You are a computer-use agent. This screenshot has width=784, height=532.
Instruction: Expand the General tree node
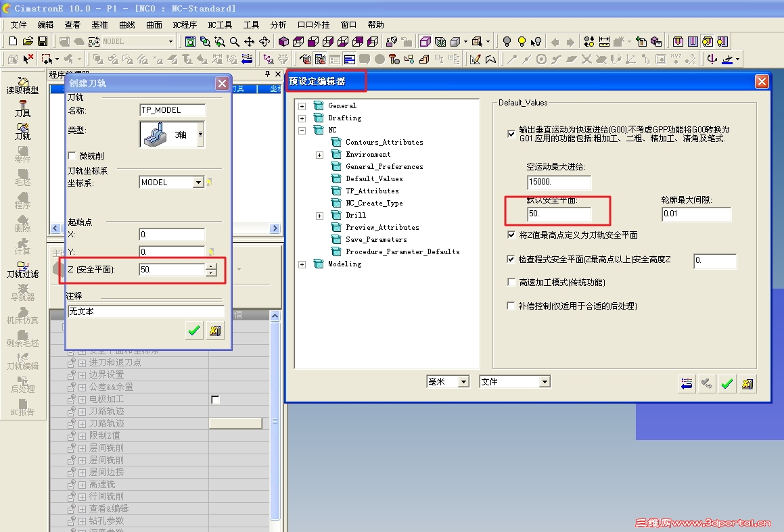click(x=302, y=106)
